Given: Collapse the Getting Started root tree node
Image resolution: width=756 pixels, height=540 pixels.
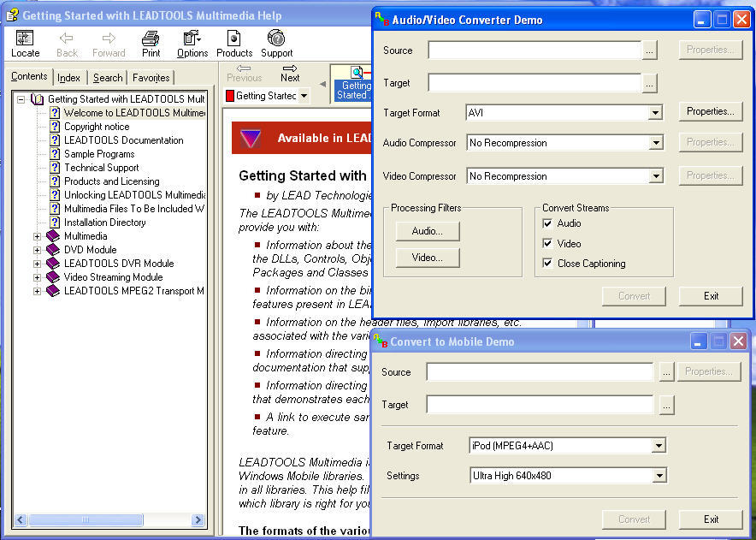Looking at the screenshot, I should 21,99.
